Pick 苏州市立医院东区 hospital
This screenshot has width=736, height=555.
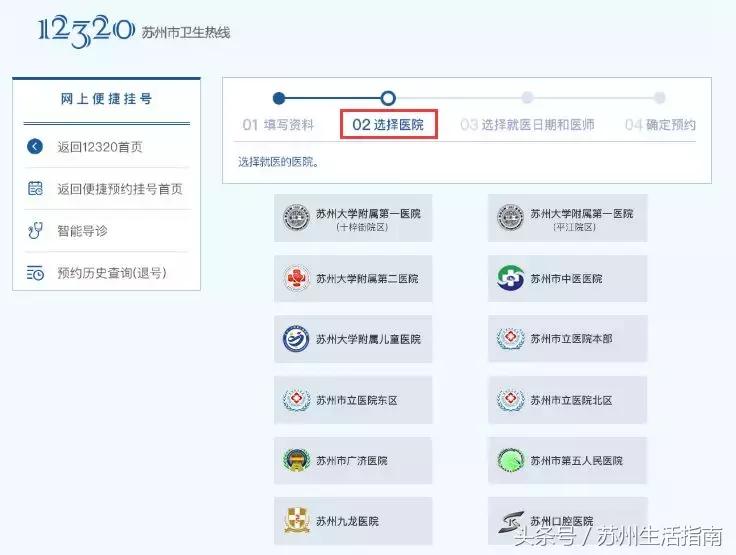tap(353, 400)
